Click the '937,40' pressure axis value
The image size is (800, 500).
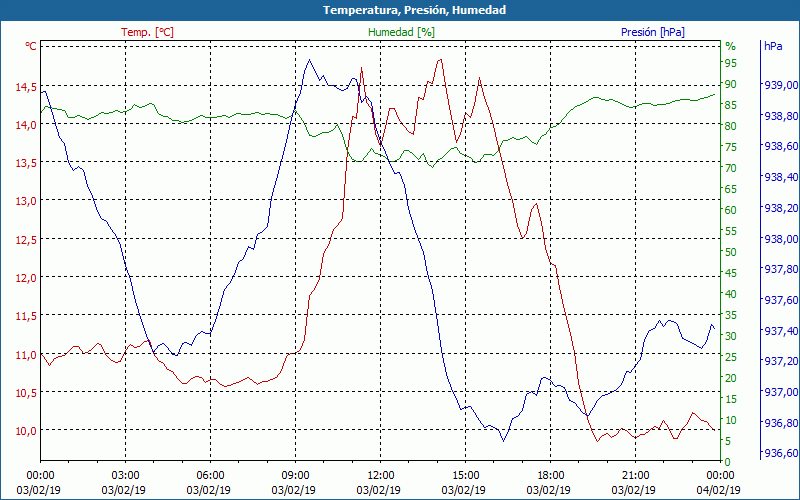(781, 331)
